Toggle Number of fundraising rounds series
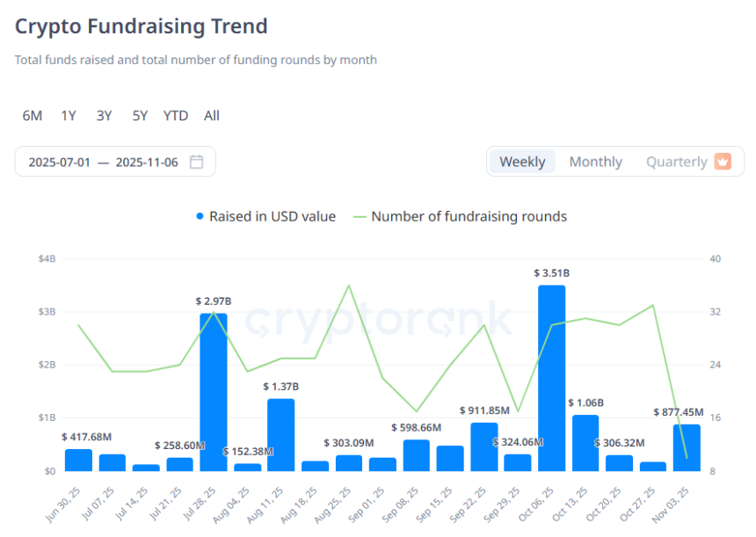 click(469, 217)
